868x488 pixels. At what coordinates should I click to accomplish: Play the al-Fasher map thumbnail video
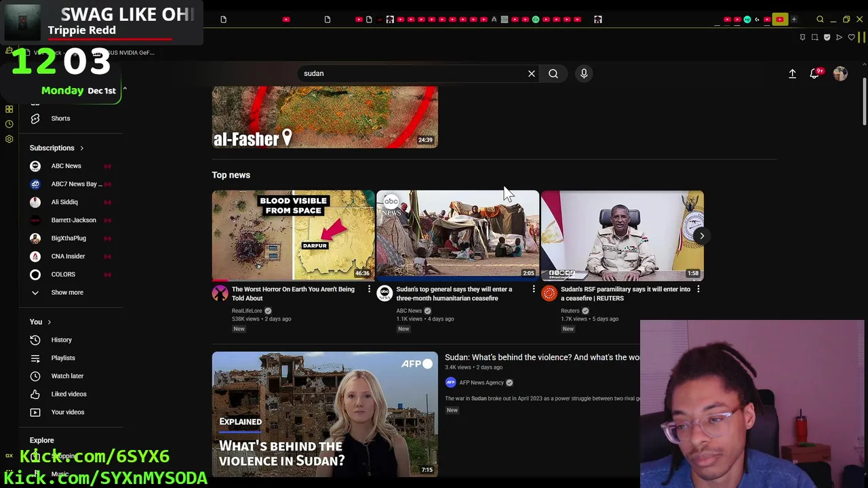point(325,117)
